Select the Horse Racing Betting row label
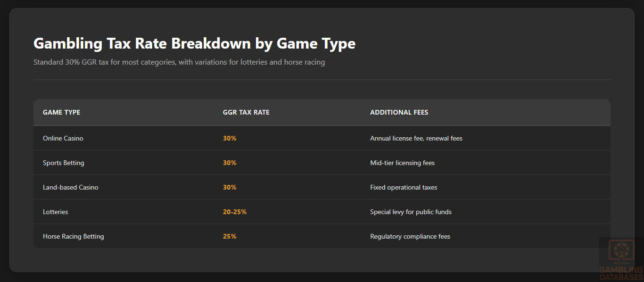This screenshot has width=644, height=282. coord(73,236)
